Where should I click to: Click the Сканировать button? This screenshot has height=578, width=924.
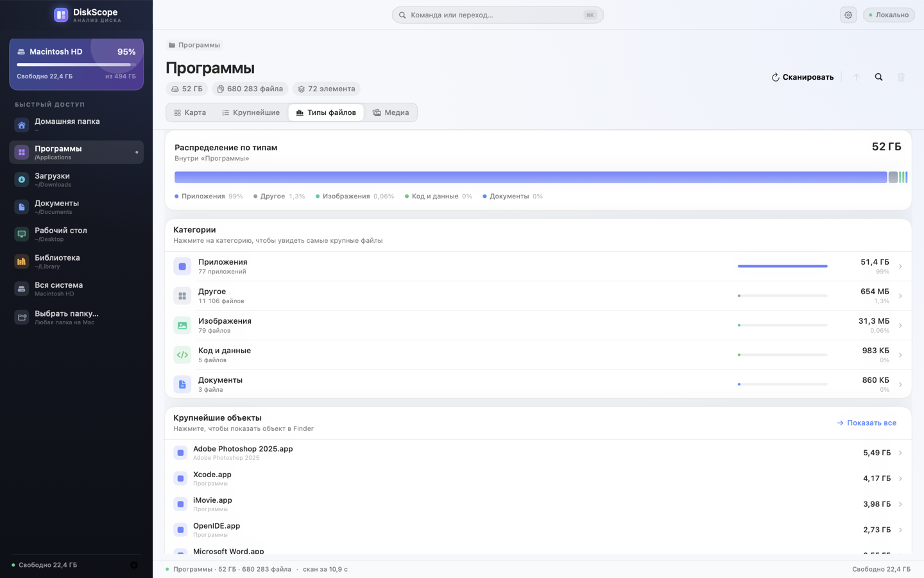(x=802, y=77)
